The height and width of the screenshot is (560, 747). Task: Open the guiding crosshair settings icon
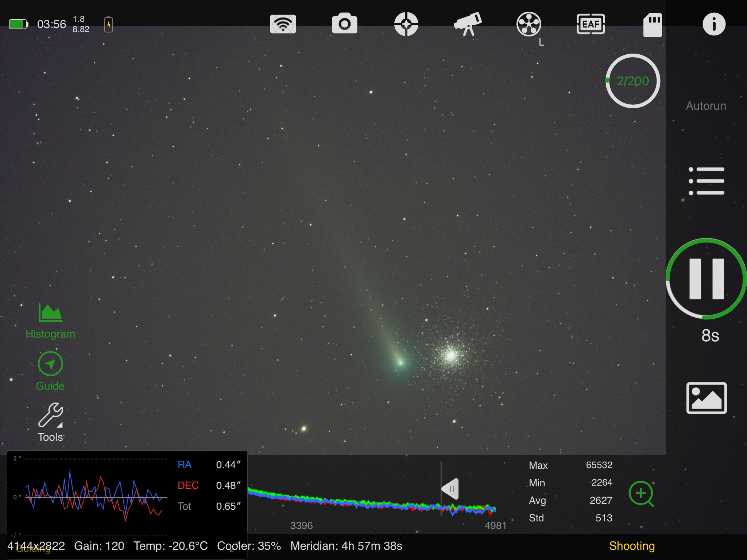click(x=406, y=24)
